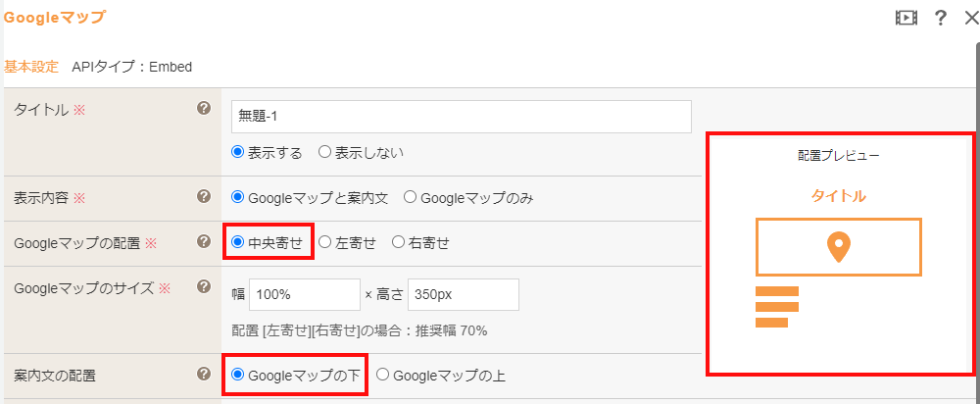Click the title input field 無題-1
Screen dimensions: 980x404
click(462, 117)
